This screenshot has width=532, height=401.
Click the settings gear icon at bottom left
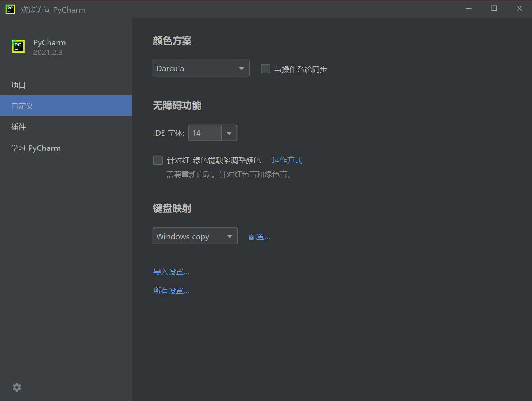[17, 387]
